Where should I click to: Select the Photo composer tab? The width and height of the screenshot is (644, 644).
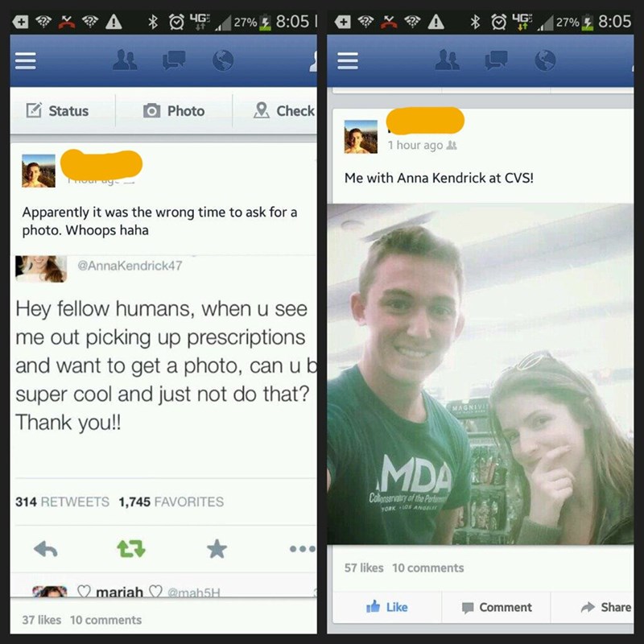[x=174, y=110]
